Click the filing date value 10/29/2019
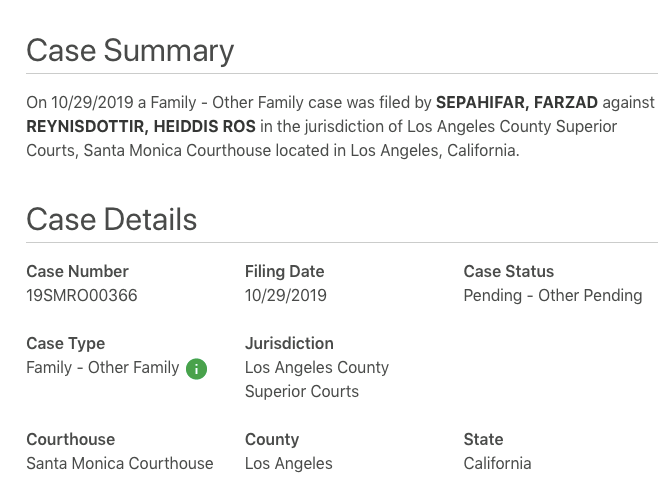This screenshot has height=502, width=669. [286, 295]
